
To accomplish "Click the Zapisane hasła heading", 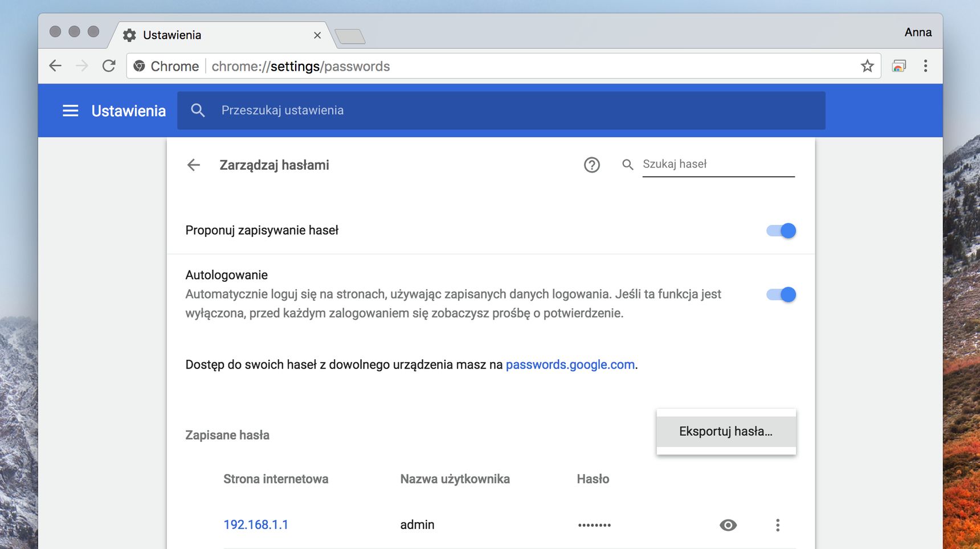I will 227,435.
